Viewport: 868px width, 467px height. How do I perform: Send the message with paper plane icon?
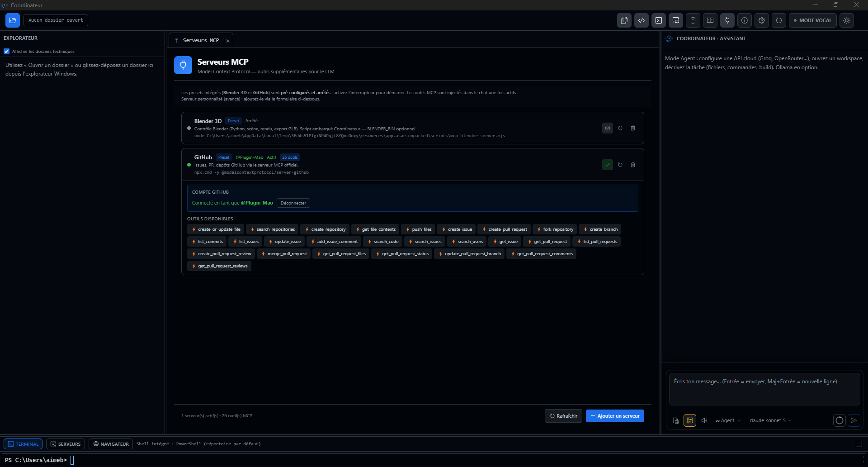coord(854,420)
